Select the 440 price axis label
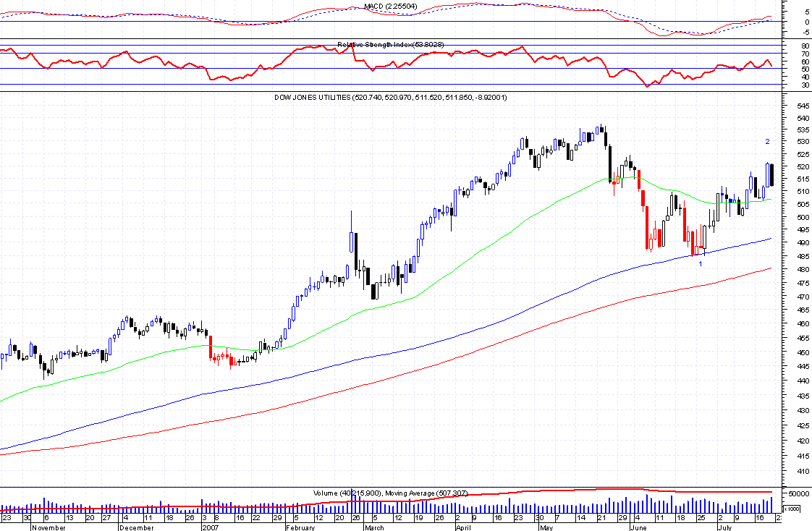The height and width of the screenshot is (531, 812). coord(803,381)
